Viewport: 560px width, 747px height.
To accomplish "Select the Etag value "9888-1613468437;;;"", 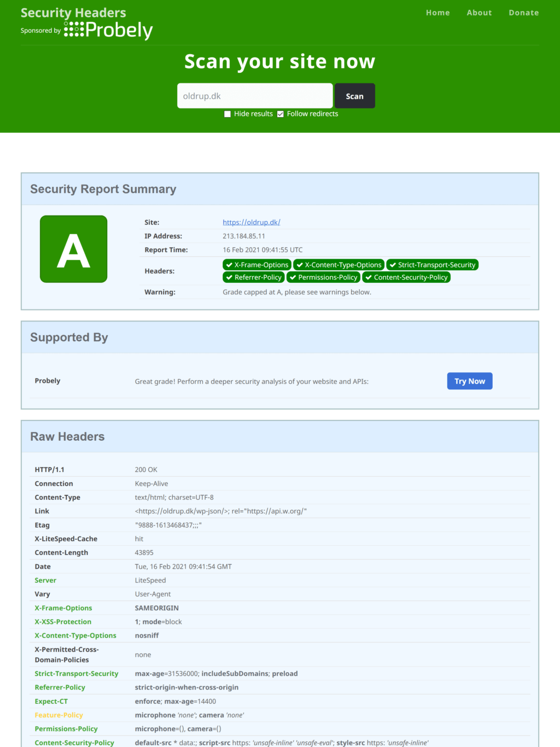I will 168,525.
